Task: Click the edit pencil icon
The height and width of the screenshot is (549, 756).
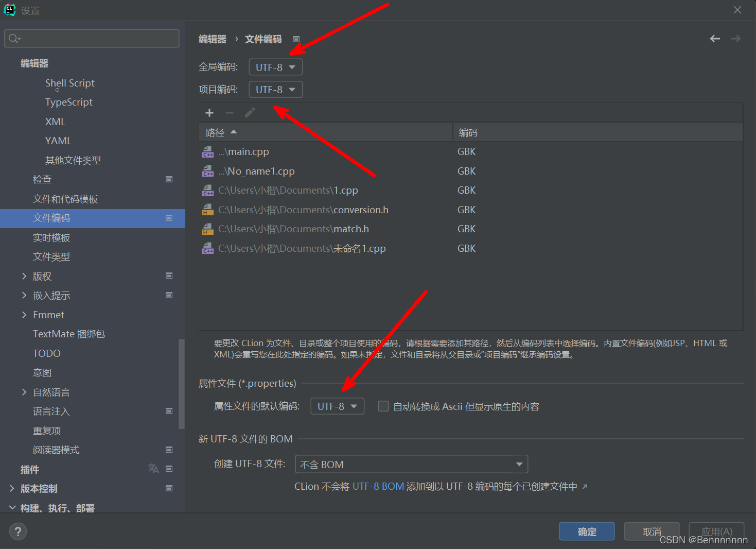Action: pyautogui.click(x=250, y=113)
